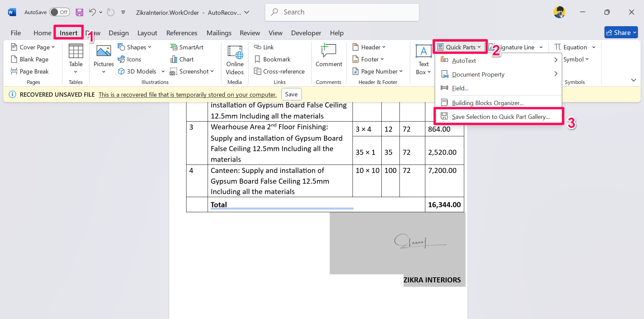Undo the last action
The image size is (644, 319).
tap(92, 12)
